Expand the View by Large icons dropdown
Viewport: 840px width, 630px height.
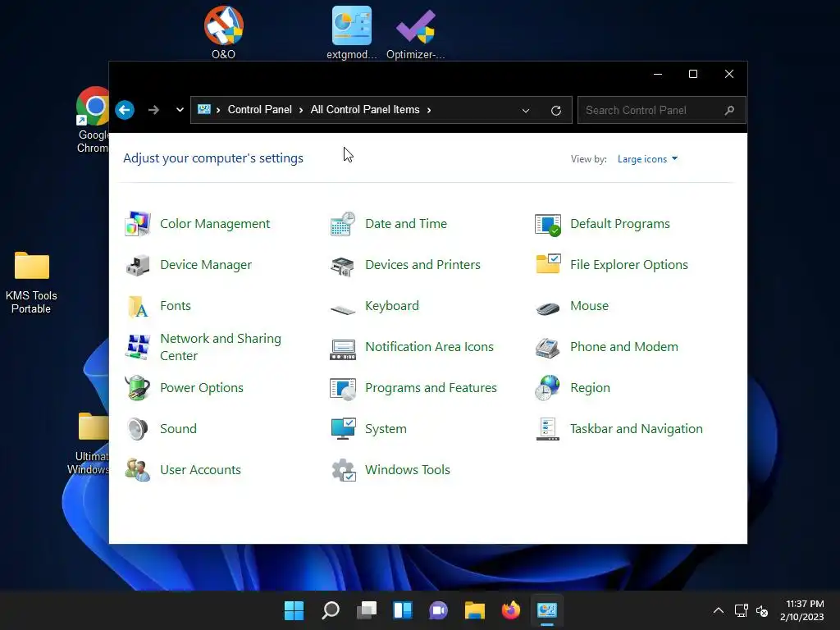click(647, 159)
